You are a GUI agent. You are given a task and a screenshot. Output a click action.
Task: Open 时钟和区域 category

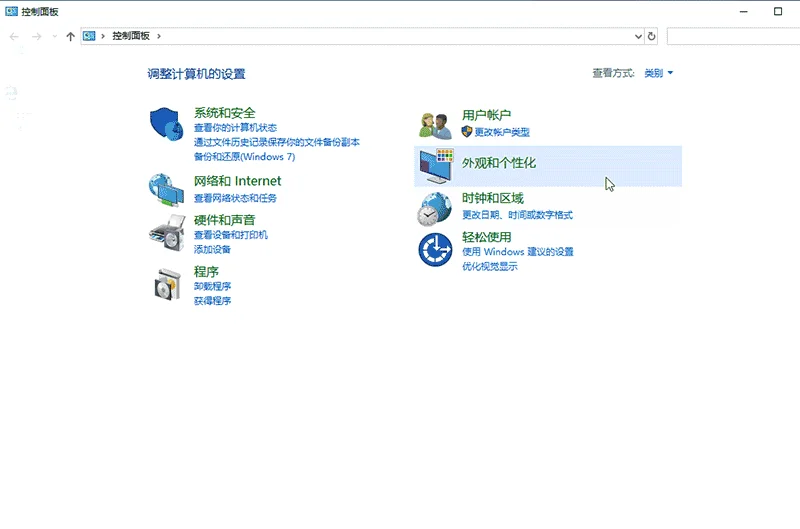point(492,198)
